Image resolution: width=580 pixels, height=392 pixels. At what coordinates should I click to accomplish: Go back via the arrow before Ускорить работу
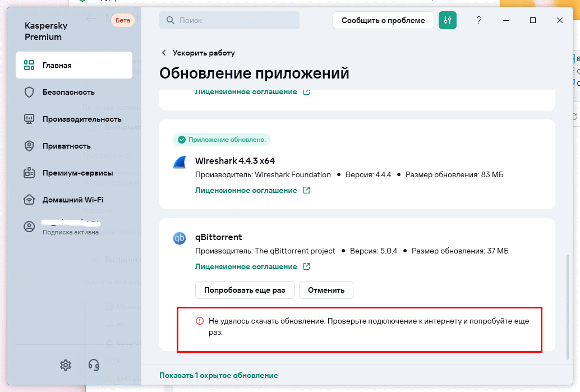click(164, 53)
